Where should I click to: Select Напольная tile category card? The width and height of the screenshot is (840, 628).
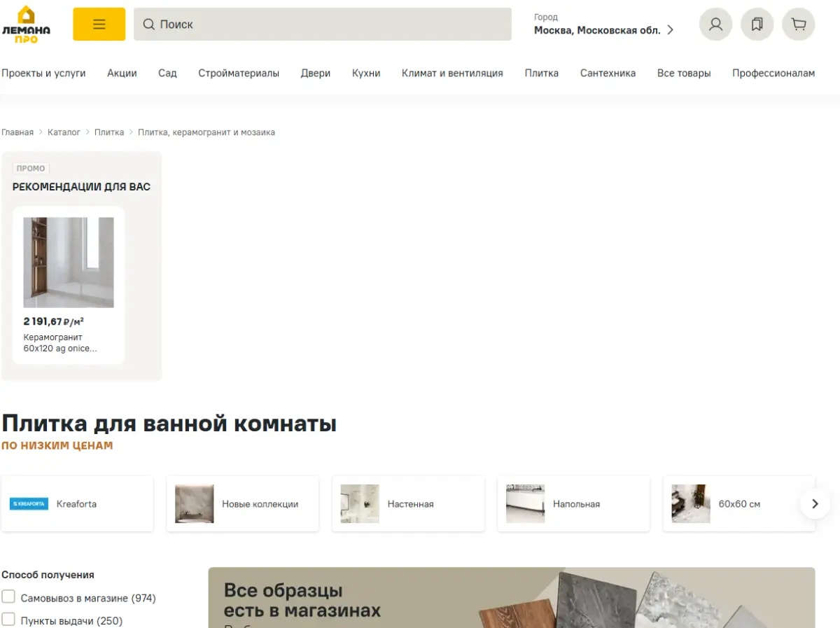(x=574, y=504)
